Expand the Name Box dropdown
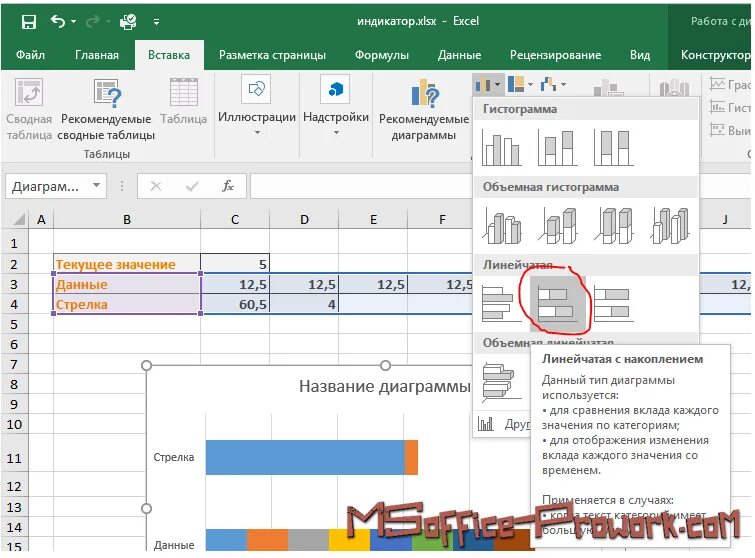This screenshot has height=558, width=755. pos(96,186)
